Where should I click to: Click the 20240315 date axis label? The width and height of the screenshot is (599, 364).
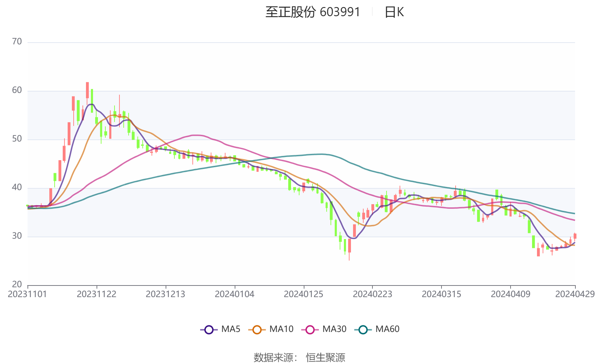[441, 294]
